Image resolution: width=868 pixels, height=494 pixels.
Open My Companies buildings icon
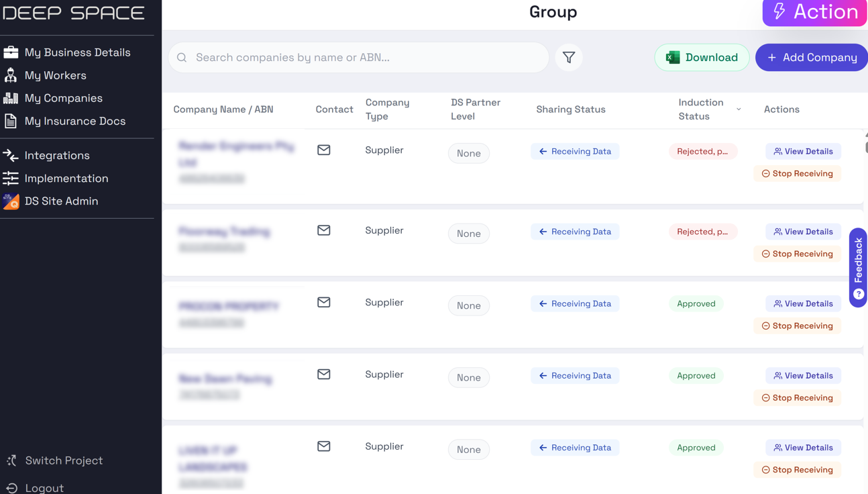(x=11, y=98)
